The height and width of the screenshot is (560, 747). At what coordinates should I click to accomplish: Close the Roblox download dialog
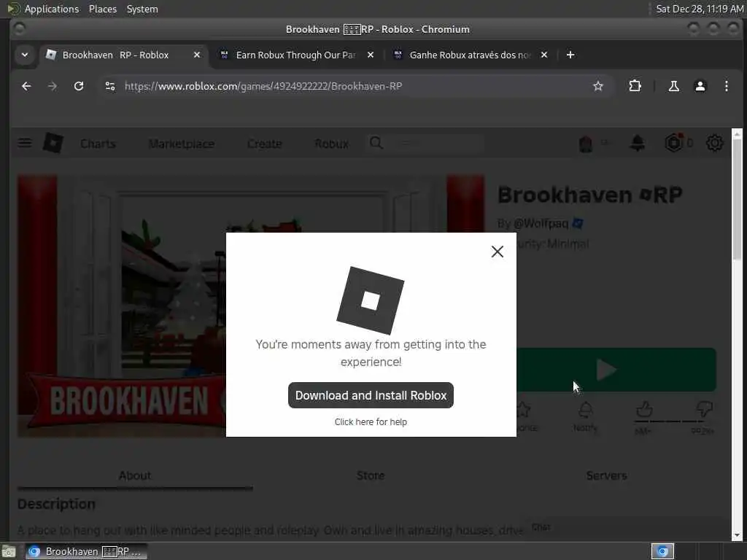(497, 252)
